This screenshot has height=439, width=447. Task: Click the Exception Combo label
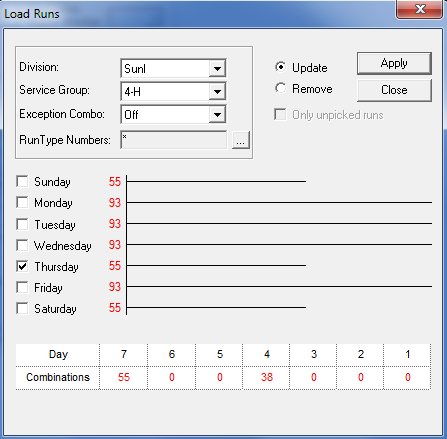point(62,114)
